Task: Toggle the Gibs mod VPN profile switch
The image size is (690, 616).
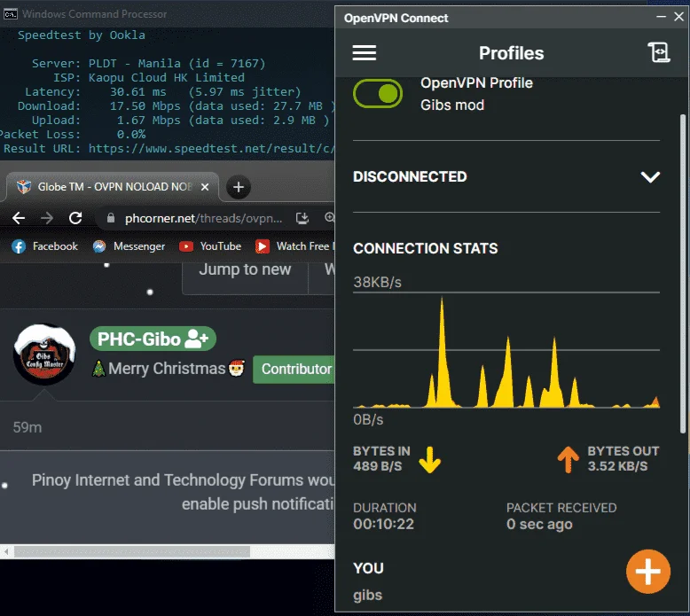Action: click(x=378, y=94)
